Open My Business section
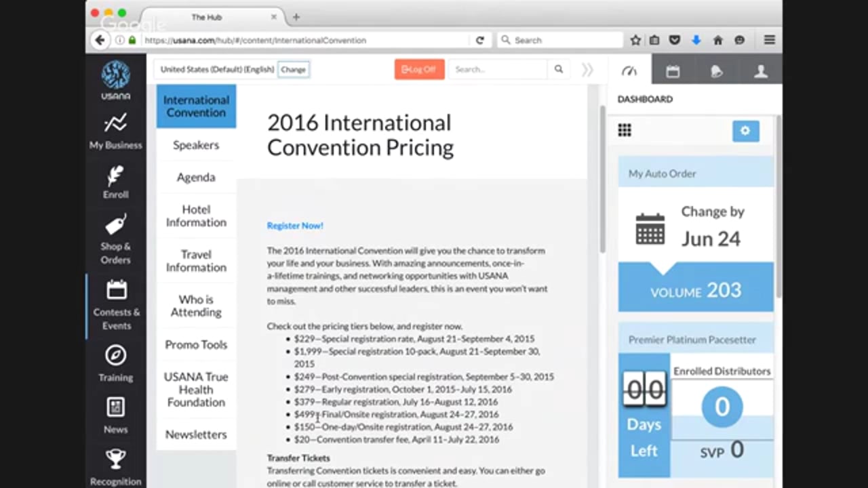868x488 pixels. click(x=116, y=131)
